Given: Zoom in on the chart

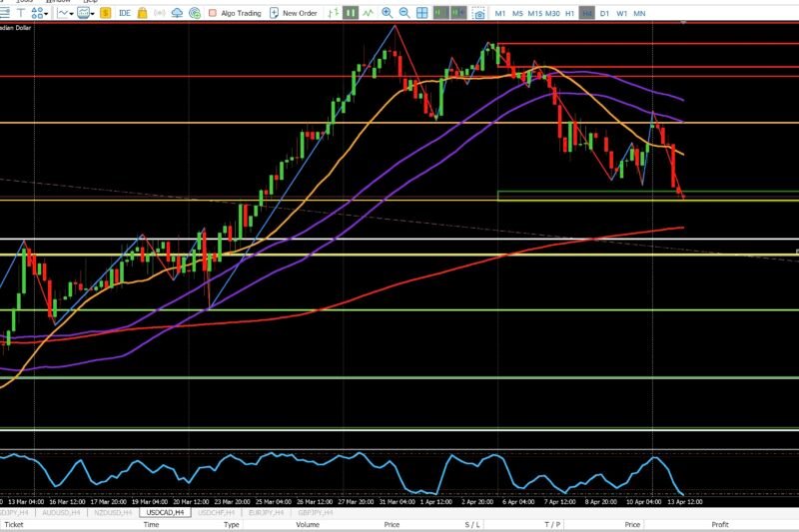Looking at the screenshot, I should pos(387,13).
